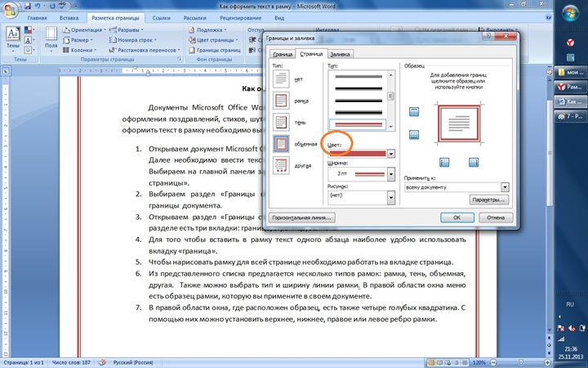Viewport: 588px width, 368px height.
Task: Open Главная ribbon tab
Action: pos(37,18)
